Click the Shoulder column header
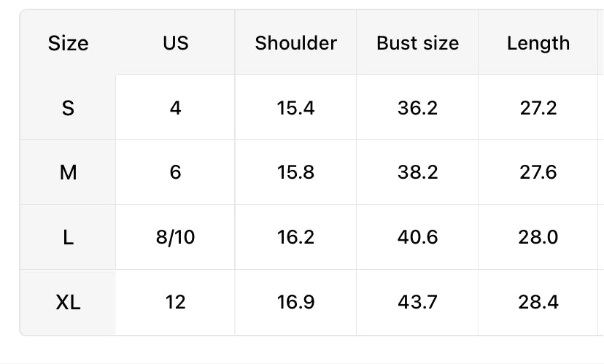Screen dimensions: 604x364 [x=295, y=43]
